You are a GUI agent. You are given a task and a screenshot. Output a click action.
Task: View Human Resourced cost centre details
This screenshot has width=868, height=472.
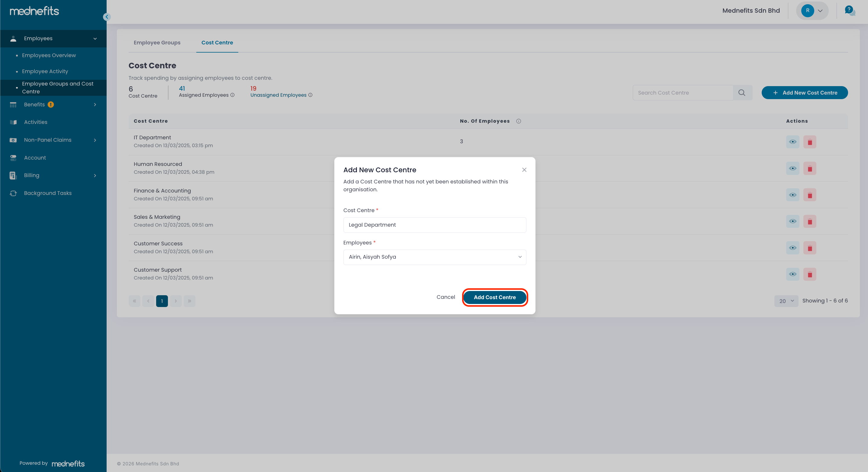click(x=792, y=169)
